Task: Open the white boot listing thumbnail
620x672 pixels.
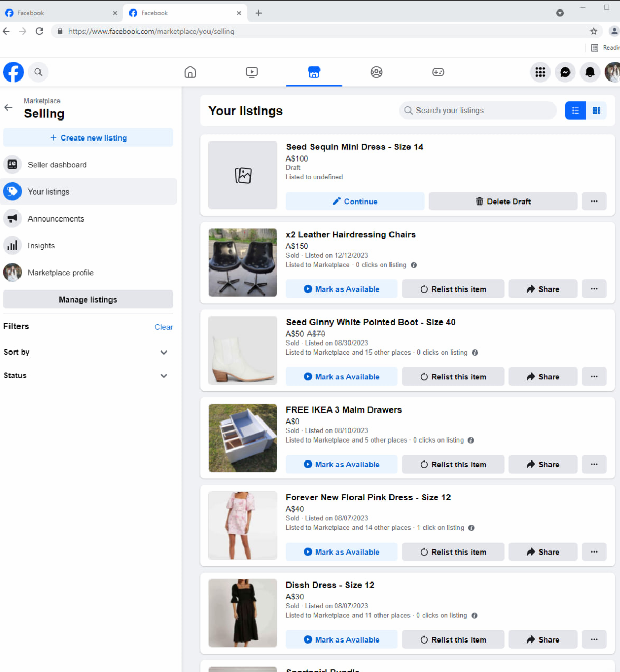Action: pyautogui.click(x=243, y=350)
